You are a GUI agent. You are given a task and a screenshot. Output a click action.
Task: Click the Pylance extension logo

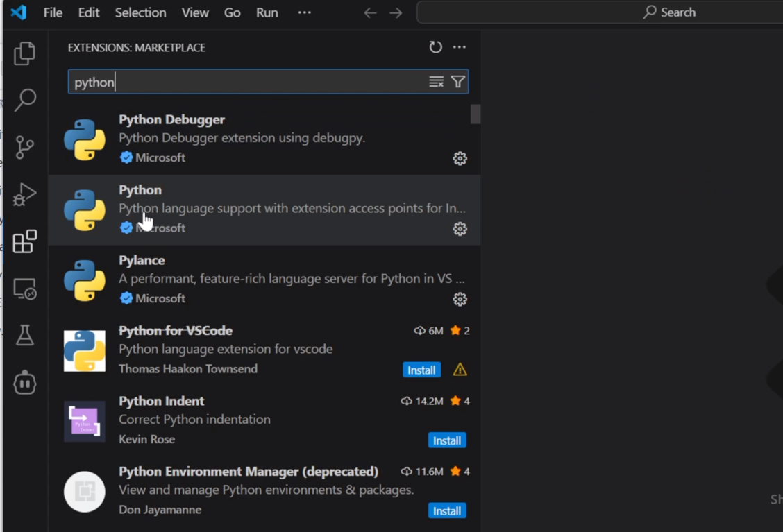point(85,280)
